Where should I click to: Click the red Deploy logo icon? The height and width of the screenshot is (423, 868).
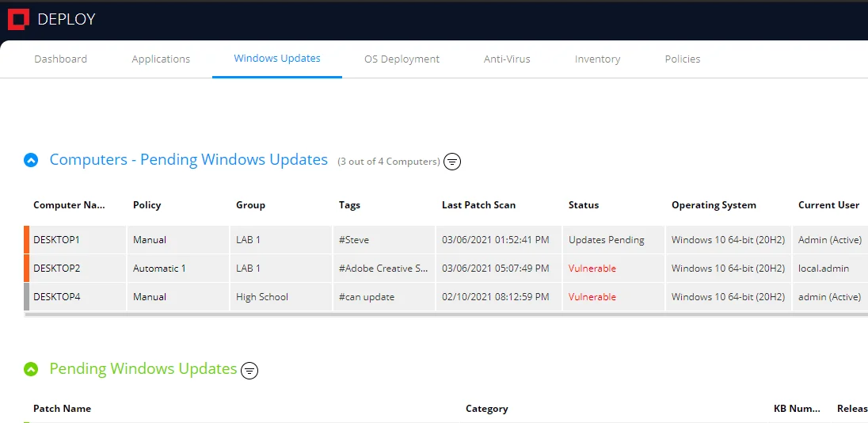pos(18,20)
